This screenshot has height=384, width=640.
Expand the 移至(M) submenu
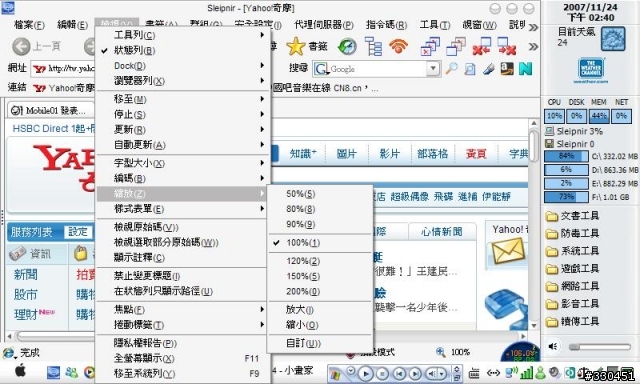[183, 99]
